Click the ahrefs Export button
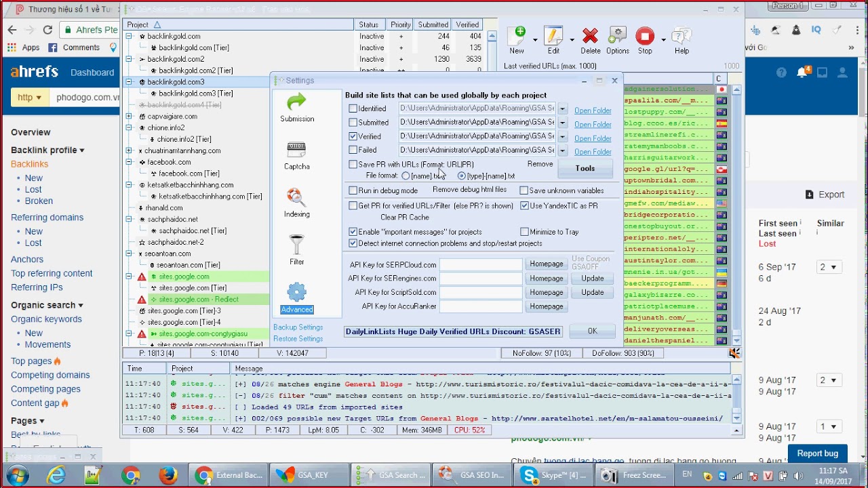The width and height of the screenshot is (868, 488). [x=825, y=195]
